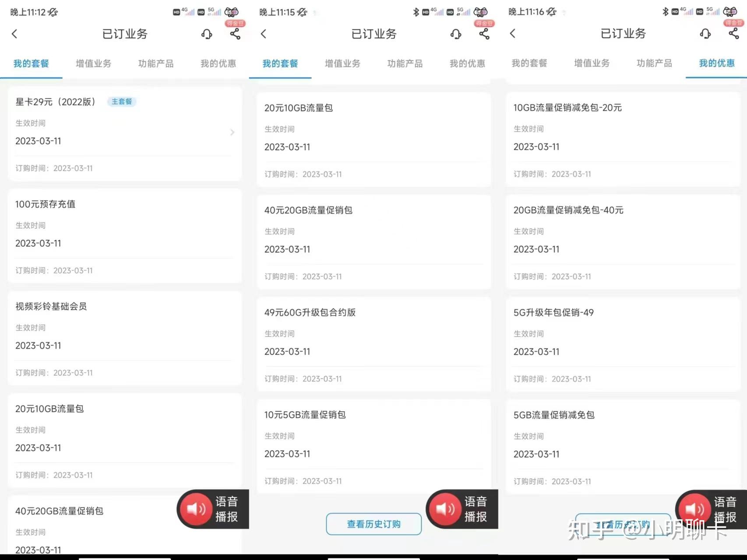Image resolution: width=747 pixels, height=560 pixels.
Task: Switch to 增值业务 tab on 11:16 screen
Action: click(592, 63)
